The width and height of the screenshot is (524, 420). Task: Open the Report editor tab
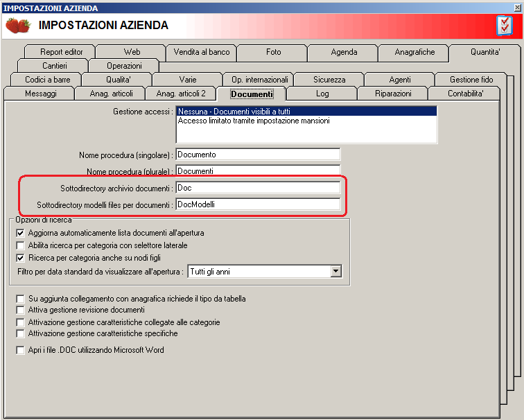(x=61, y=52)
